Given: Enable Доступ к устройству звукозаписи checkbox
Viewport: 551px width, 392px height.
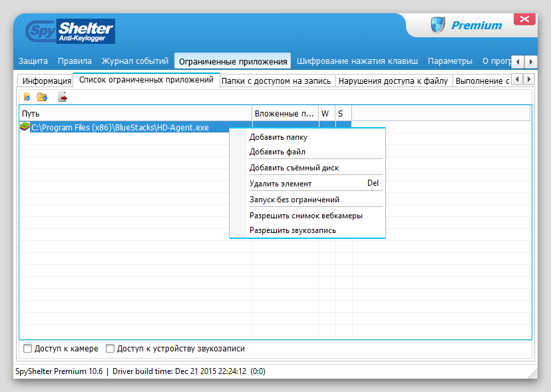Looking at the screenshot, I should pyautogui.click(x=110, y=348).
